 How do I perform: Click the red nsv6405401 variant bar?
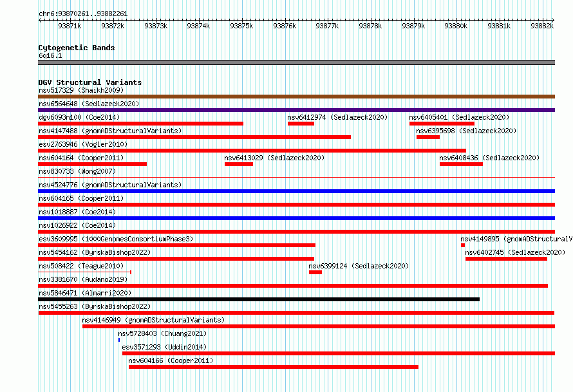(x=442, y=124)
